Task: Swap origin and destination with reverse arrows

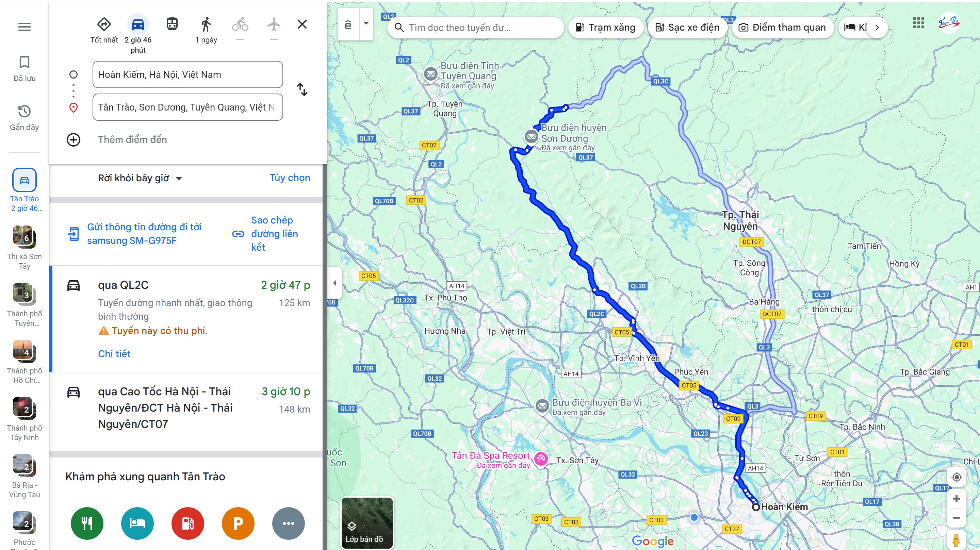Action: [302, 90]
